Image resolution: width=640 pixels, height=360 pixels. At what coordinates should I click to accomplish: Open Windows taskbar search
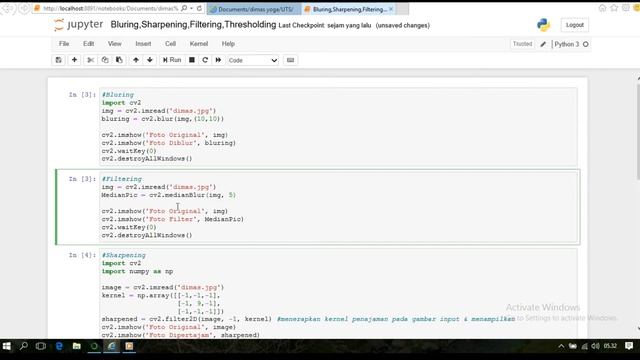click(24, 346)
